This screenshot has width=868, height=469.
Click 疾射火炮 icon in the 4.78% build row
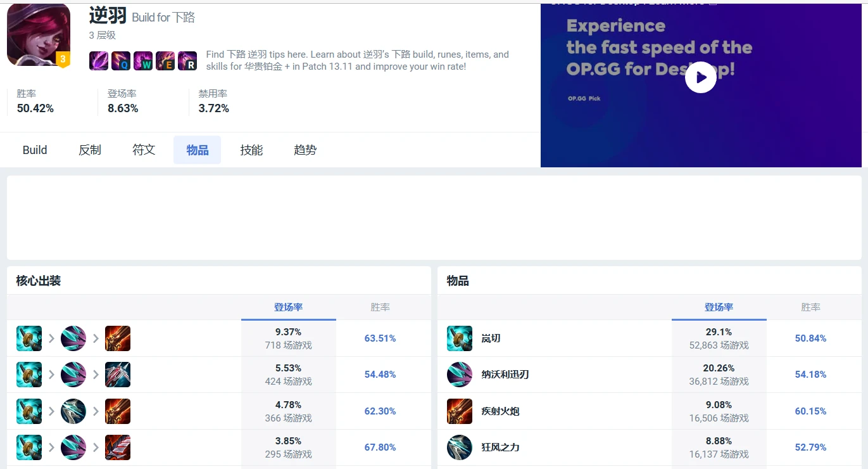point(118,411)
